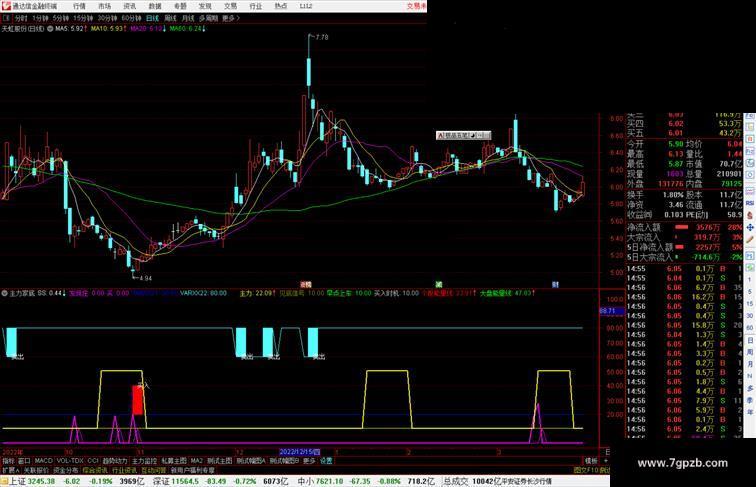
Task: Open the 发现 menu
Action: 205,6
